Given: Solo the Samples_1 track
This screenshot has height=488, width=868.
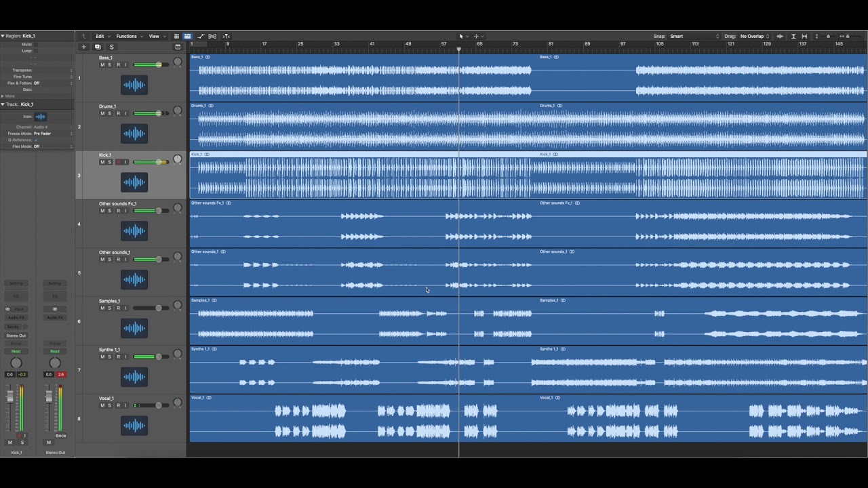Looking at the screenshot, I should 110,308.
